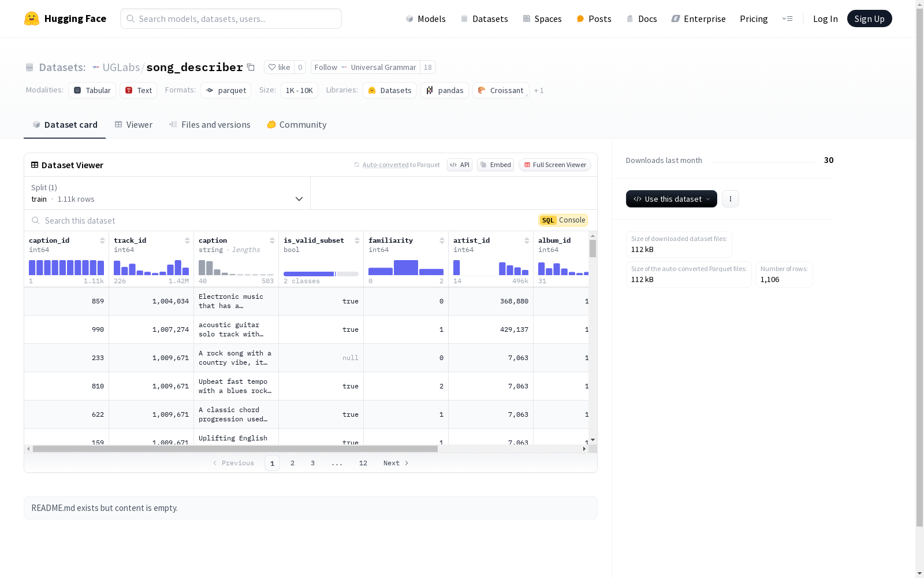The width and height of the screenshot is (924, 578).
Task: Open the API button in viewer
Action: [460, 165]
